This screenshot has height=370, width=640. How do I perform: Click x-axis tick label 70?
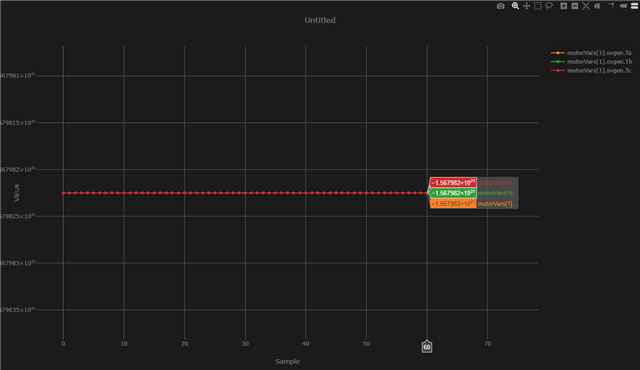[487, 344]
